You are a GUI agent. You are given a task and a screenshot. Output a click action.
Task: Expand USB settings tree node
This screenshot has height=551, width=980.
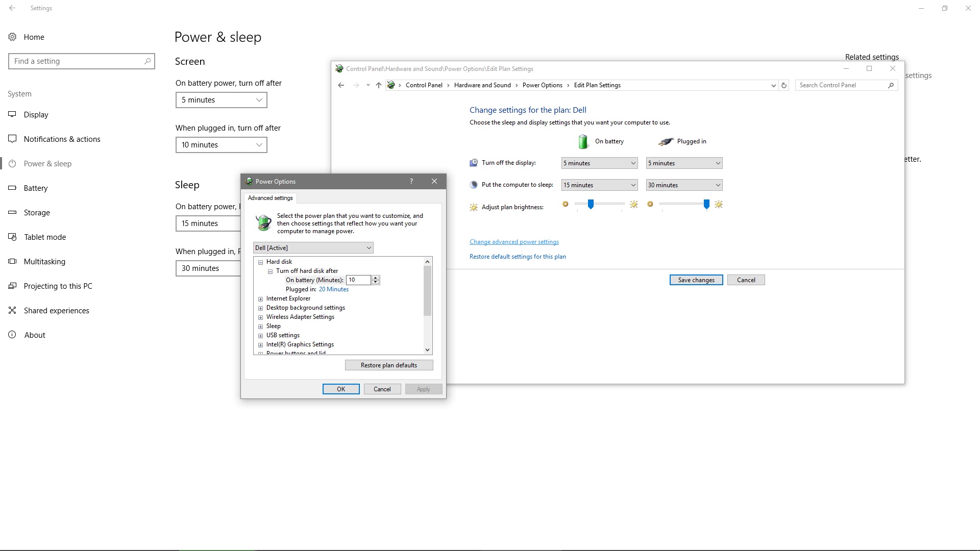click(261, 336)
